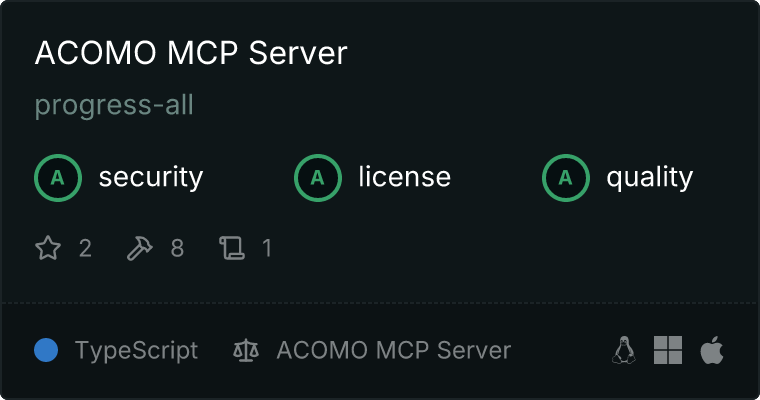Click the TypeScript language label
Image resolution: width=760 pixels, height=400 pixels.
[x=136, y=351]
